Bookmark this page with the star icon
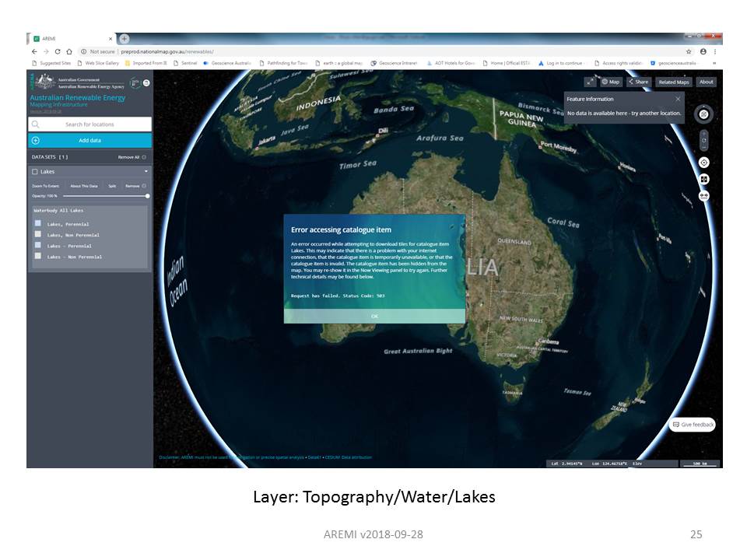747x560 pixels. coord(689,51)
